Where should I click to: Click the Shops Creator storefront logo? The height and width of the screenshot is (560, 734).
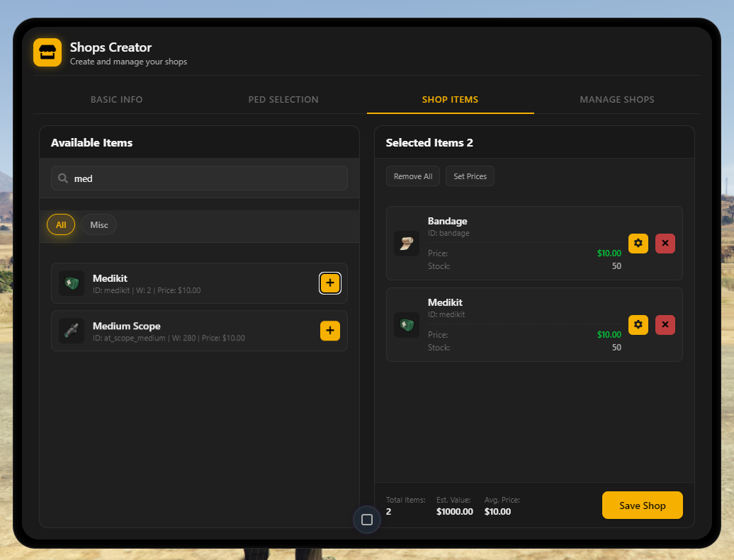(x=47, y=52)
